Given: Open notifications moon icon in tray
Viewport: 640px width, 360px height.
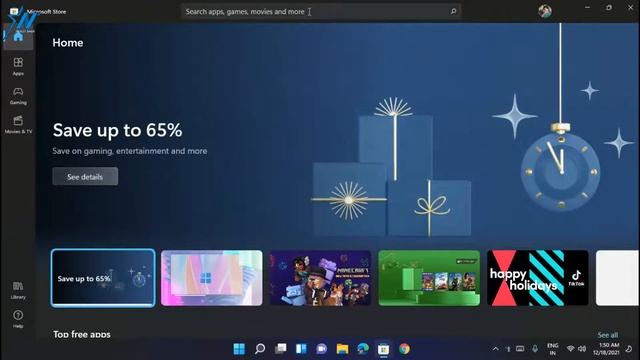Looking at the screenshot, I should [x=629, y=349].
